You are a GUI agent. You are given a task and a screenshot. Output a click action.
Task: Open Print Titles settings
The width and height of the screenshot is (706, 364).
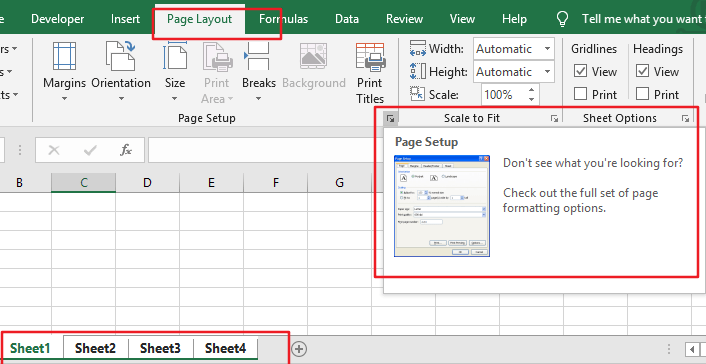pyautogui.click(x=370, y=73)
